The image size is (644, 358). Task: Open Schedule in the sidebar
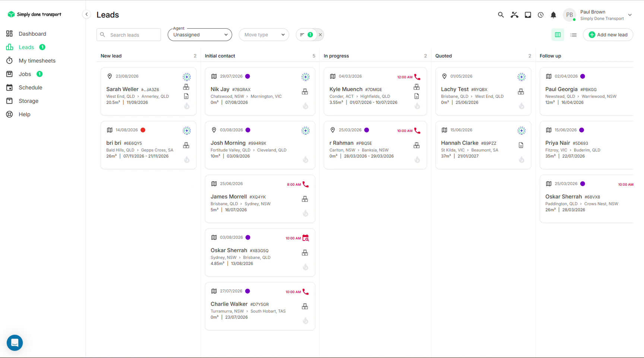pos(30,87)
